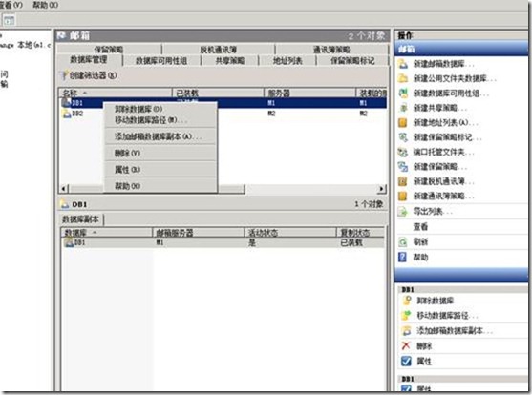Viewport: 532px width, 395px height.
Task: Click the DB1 folder icon in details header
Action: pos(64,204)
